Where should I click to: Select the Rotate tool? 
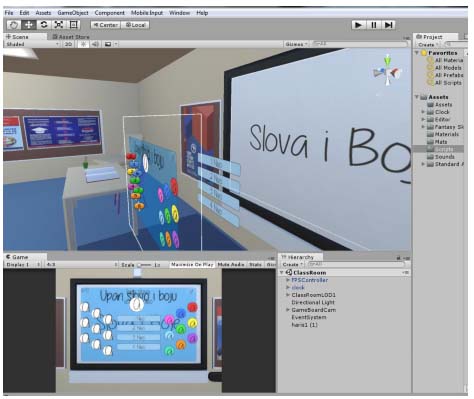tap(44, 25)
